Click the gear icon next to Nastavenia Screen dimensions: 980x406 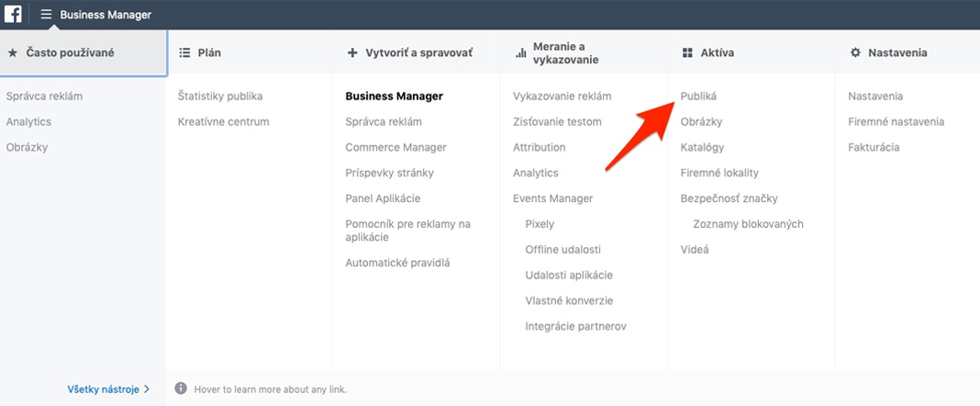pyautogui.click(x=855, y=53)
